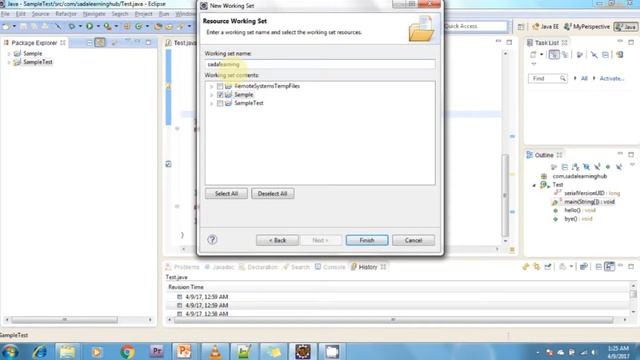Check the SampleTest project checkbox
This screenshot has height=360, width=640.
(220, 103)
